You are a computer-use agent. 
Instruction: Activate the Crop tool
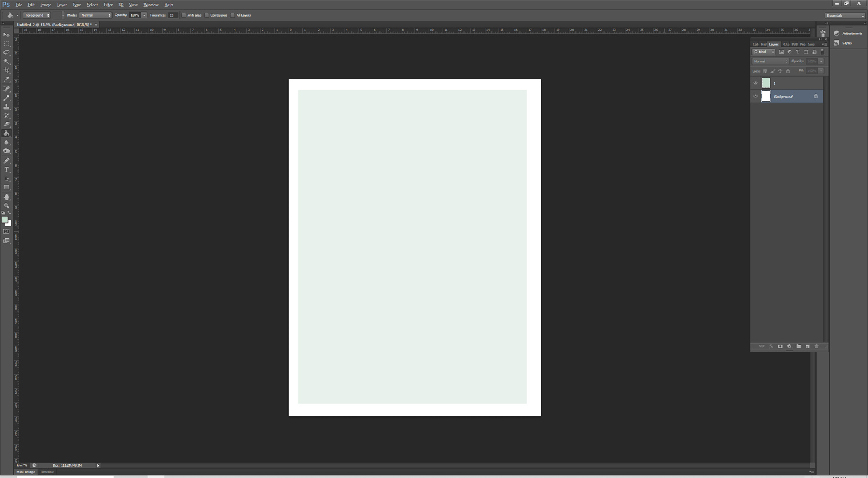[x=6, y=70]
